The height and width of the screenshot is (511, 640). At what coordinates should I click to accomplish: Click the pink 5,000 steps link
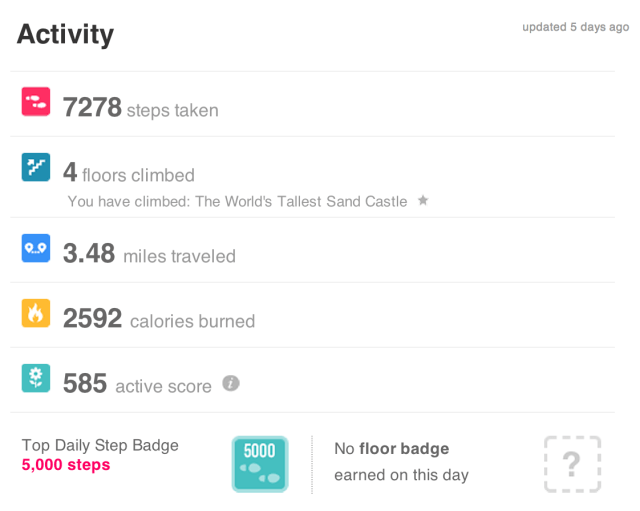click(66, 465)
